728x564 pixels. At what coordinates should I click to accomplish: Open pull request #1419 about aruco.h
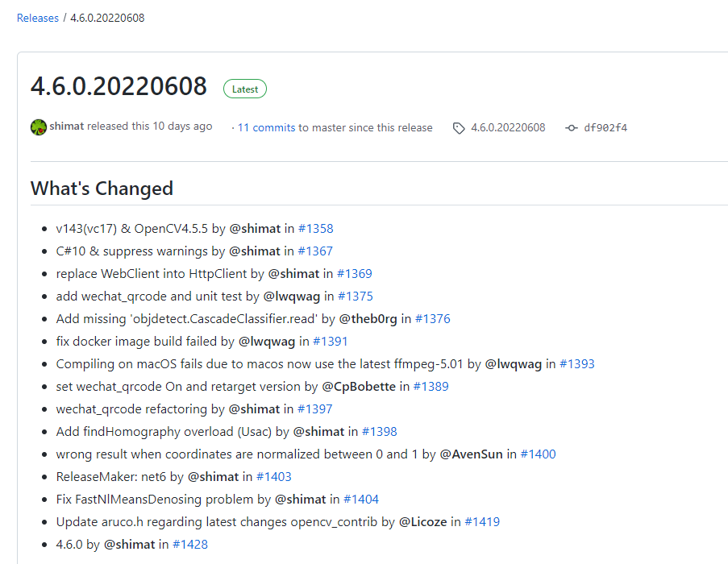(482, 522)
